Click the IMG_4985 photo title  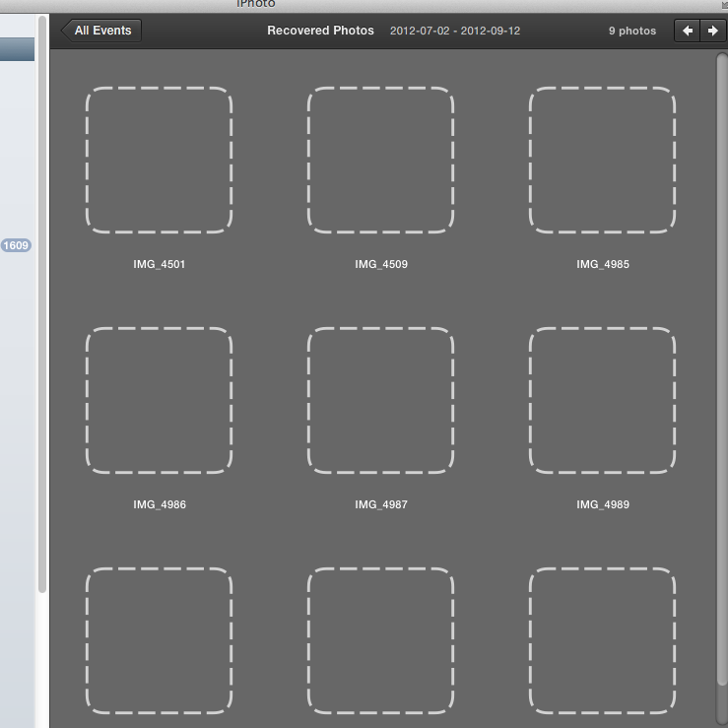[x=603, y=264]
